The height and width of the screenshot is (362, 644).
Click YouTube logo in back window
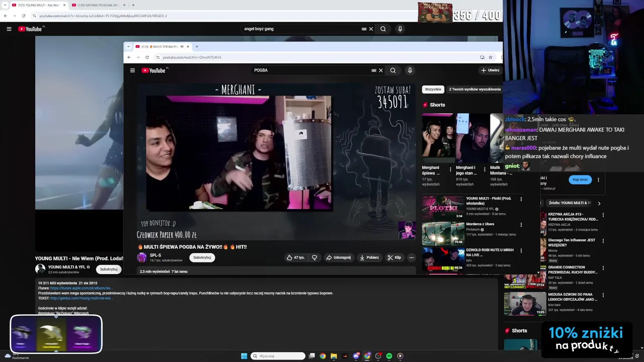click(x=30, y=29)
